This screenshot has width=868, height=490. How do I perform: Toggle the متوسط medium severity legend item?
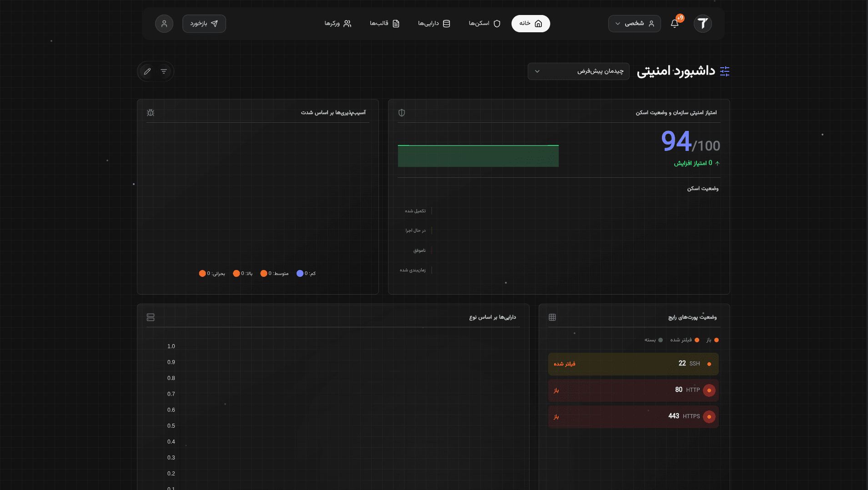tap(274, 274)
